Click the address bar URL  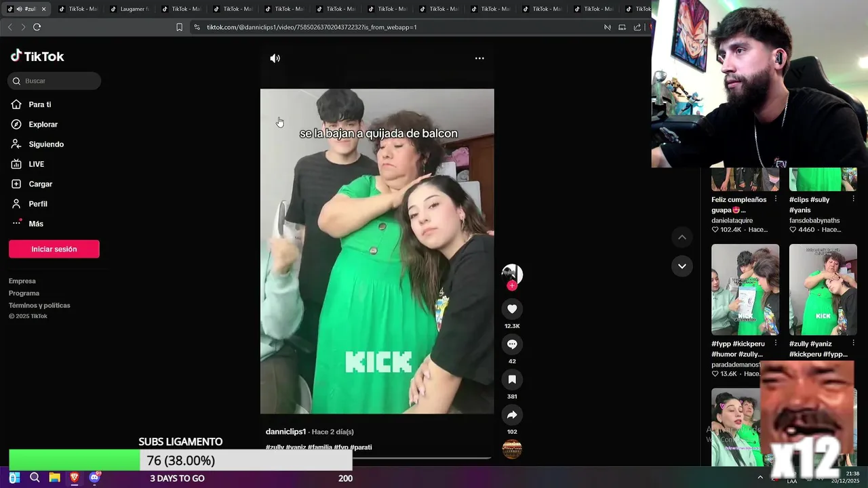(312, 27)
